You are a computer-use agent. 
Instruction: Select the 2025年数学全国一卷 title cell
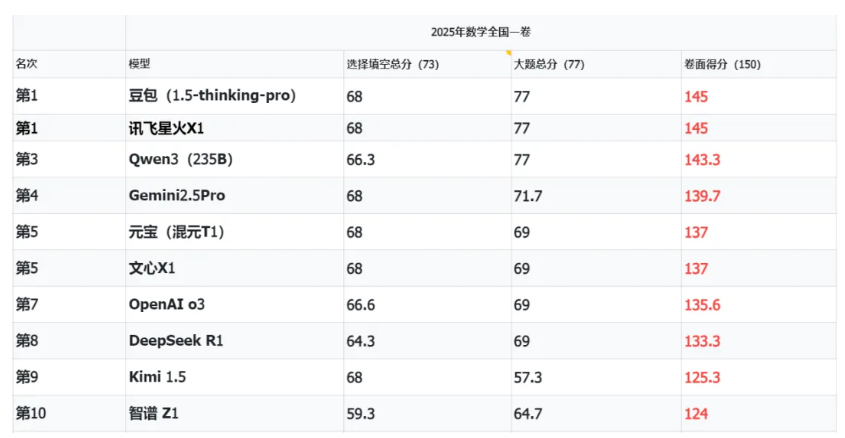(481, 32)
